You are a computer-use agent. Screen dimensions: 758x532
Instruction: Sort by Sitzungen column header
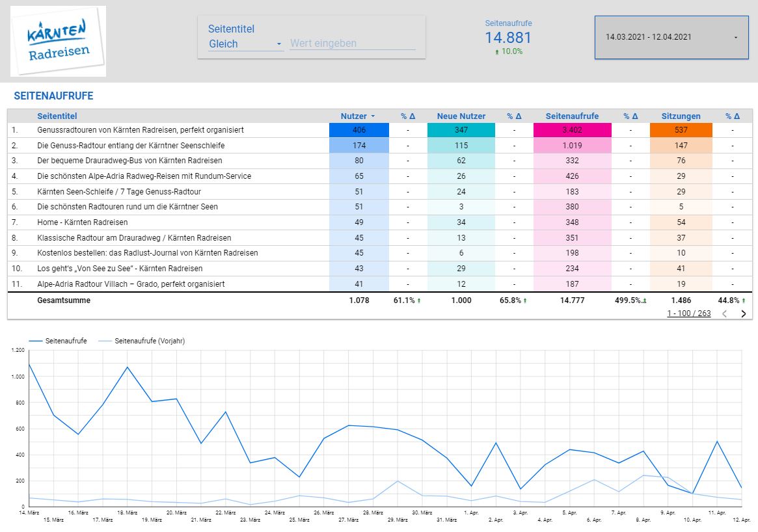point(681,116)
